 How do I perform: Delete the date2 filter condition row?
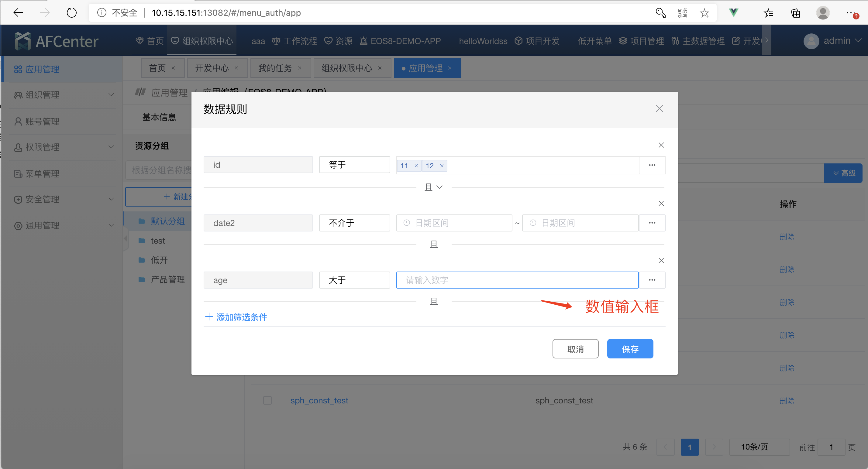pos(661,203)
